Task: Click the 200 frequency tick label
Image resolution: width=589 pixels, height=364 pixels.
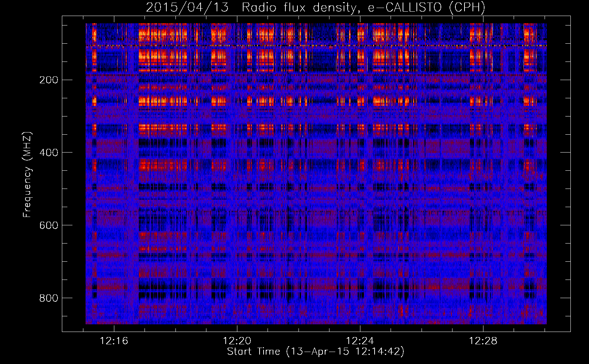Action: [49, 80]
